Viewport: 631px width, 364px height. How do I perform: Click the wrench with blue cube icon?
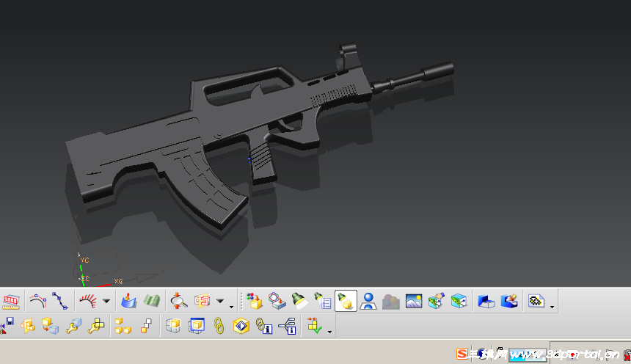coord(73,326)
